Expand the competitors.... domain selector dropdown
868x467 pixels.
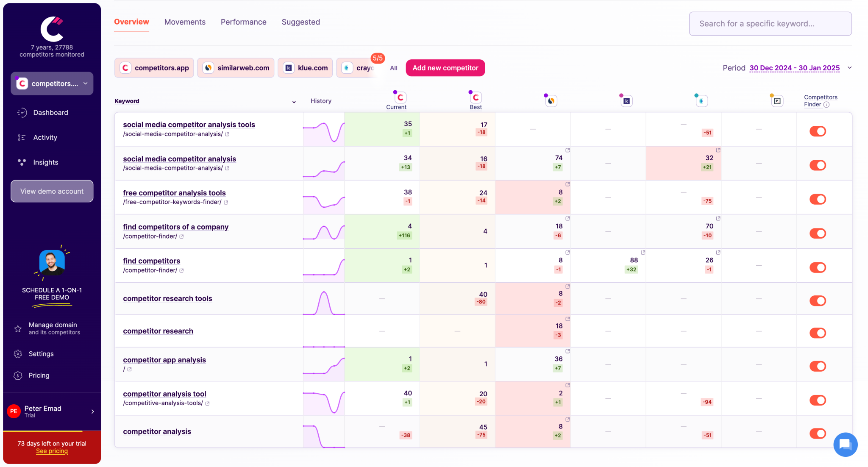tap(52, 83)
